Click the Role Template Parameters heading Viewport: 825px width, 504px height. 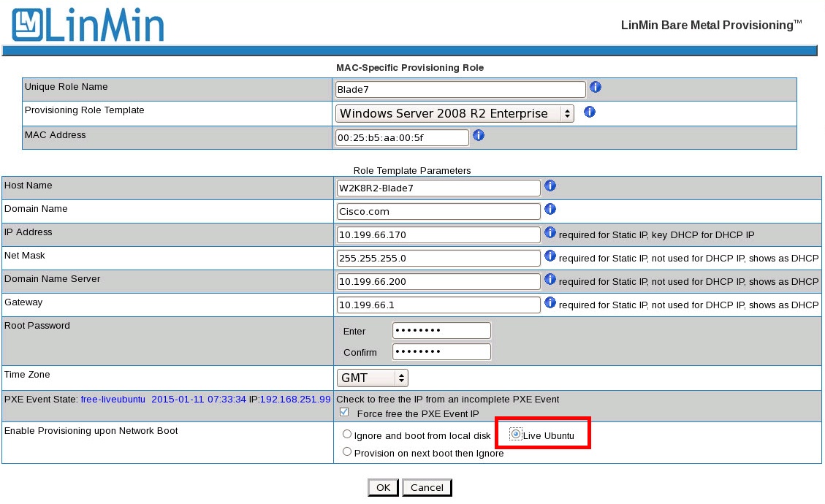tap(412, 170)
